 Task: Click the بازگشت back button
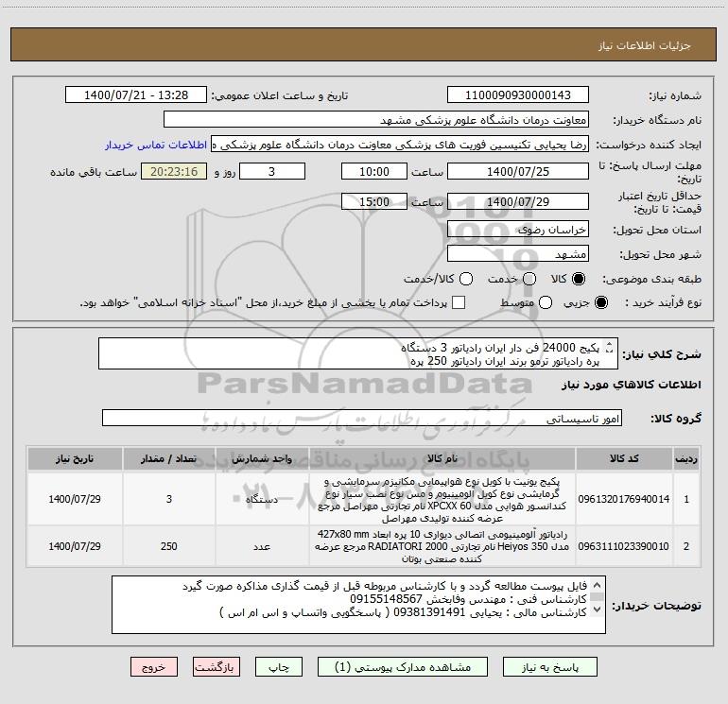pyautogui.click(x=217, y=667)
